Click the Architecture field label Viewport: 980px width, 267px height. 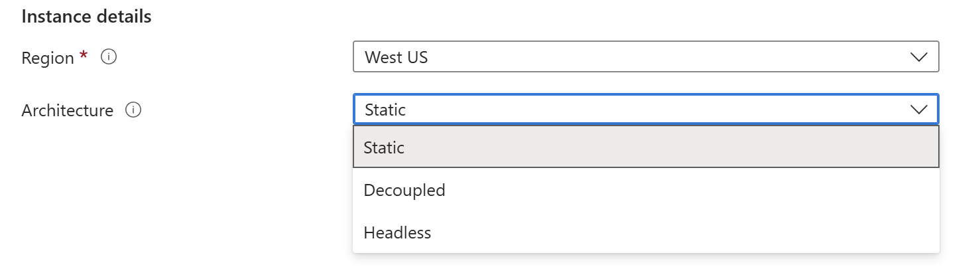coord(68,111)
